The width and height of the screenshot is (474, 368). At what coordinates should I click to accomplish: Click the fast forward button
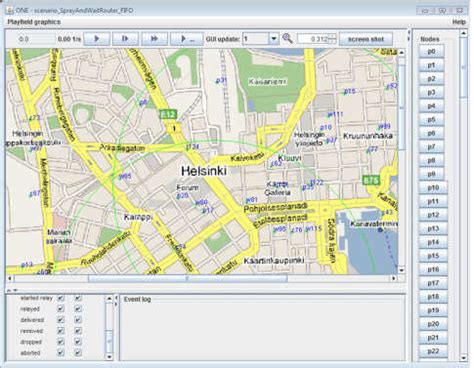click(154, 39)
